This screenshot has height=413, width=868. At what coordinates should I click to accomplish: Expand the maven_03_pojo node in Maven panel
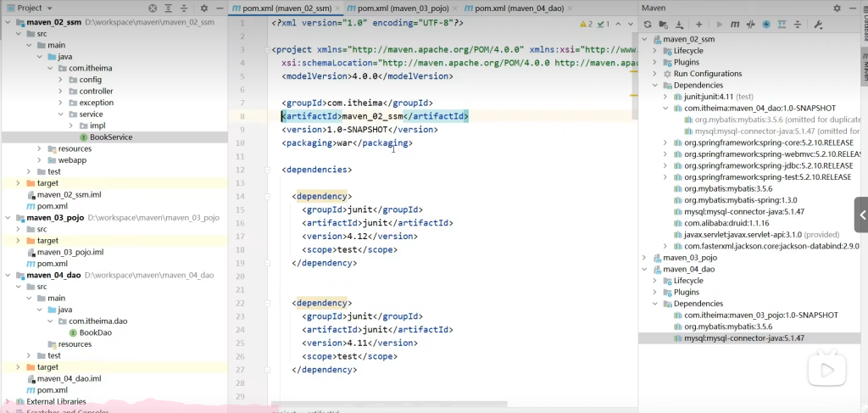(x=645, y=258)
